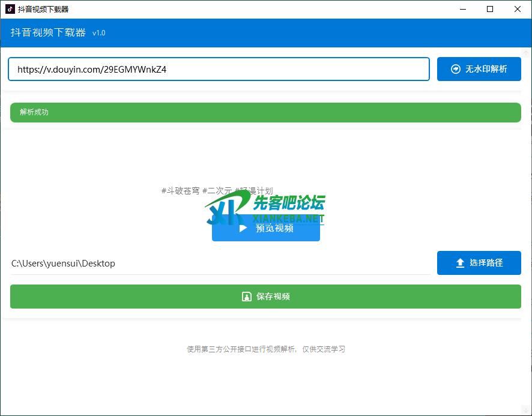This screenshot has width=532, height=416.
Task: Minimize the 抖音视频下载器 window
Action: [x=462, y=9]
